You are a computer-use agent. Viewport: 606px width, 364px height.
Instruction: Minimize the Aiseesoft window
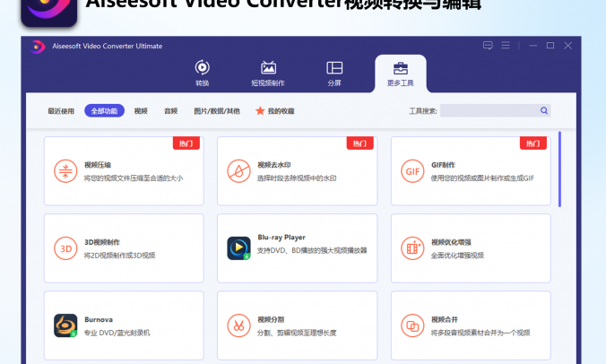coord(533,46)
